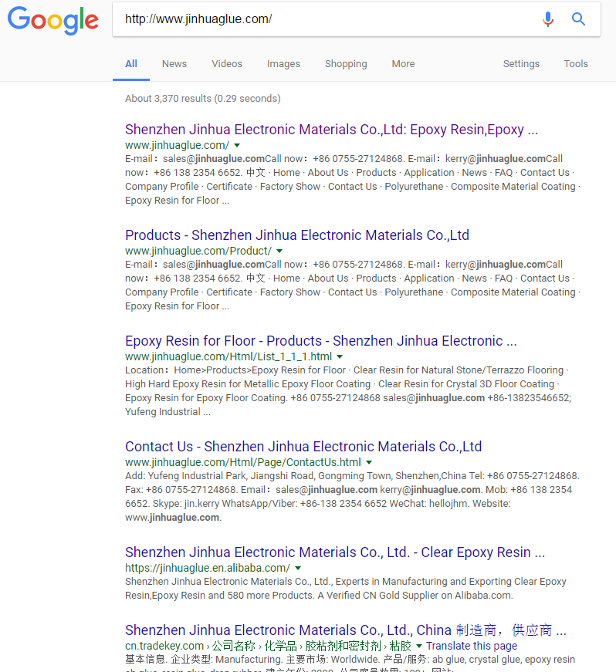Click Translate this page link
616x672 pixels.
(x=472, y=646)
